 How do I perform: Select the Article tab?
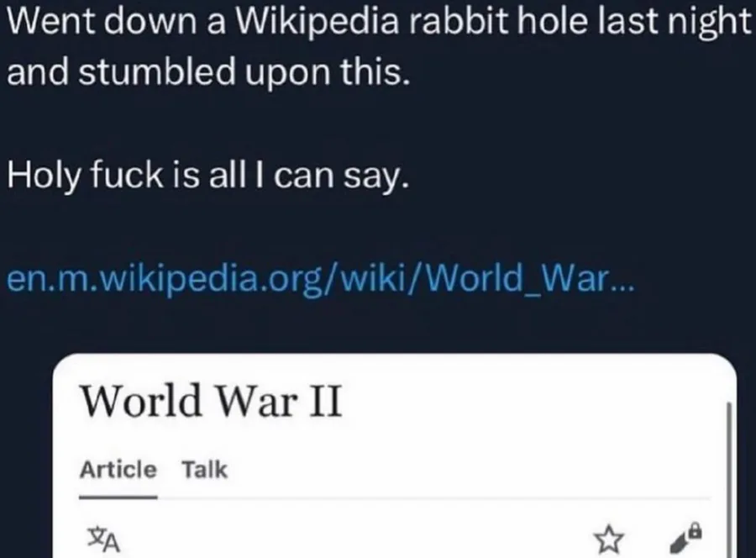click(x=118, y=469)
